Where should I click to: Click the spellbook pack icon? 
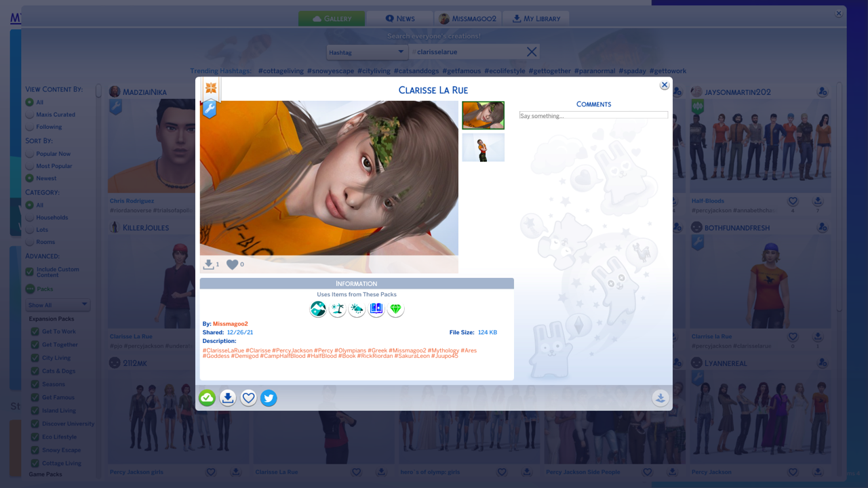pyautogui.click(x=376, y=309)
